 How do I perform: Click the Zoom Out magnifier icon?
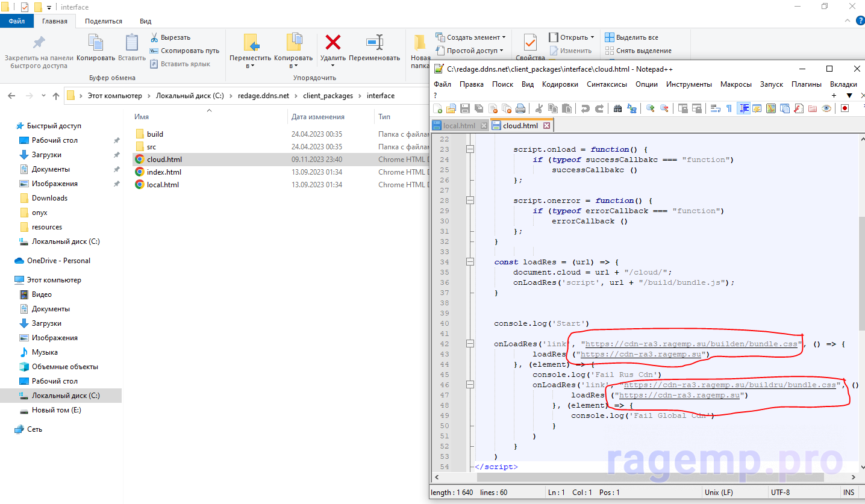point(663,108)
